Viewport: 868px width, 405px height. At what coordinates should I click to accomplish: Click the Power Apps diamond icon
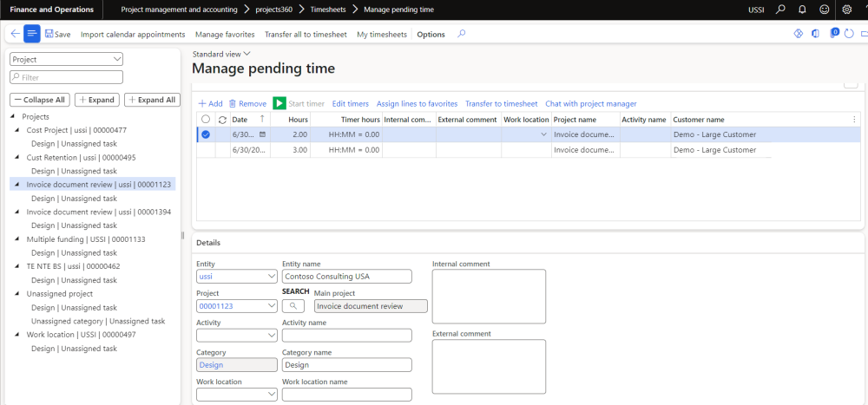(799, 34)
